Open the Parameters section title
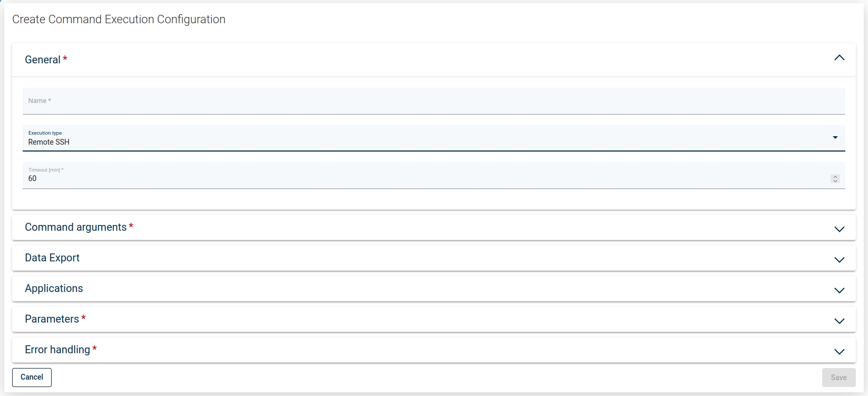 click(x=52, y=319)
